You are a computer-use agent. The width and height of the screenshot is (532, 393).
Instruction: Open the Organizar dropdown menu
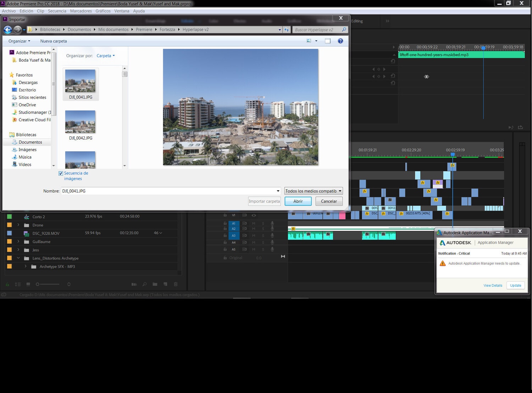tap(19, 41)
